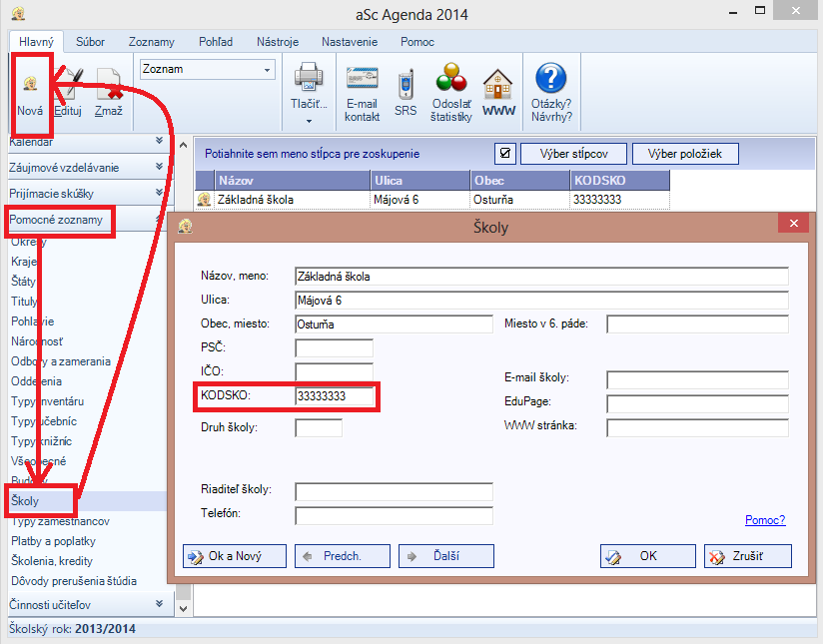Viewport: 823px width, 644px height.
Task: Close the Školy dialog
Action: click(794, 224)
